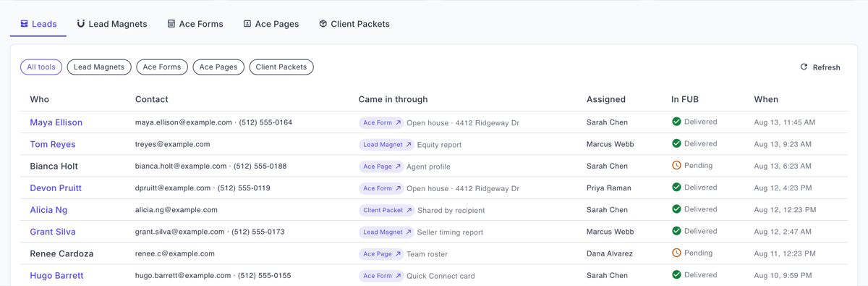The height and width of the screenshot is (286, 868).
Task: Click the Aug 13, 11:45 AM timestamp
Action: point(785,122)
